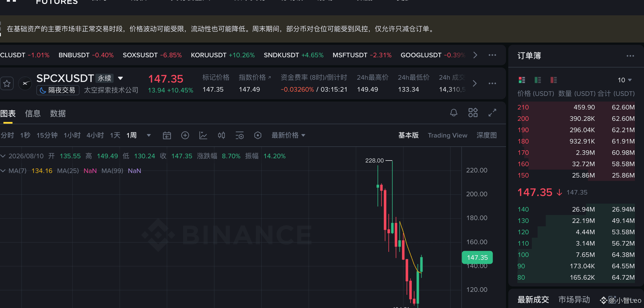Switch to the 信息 tab
Viewport: 644px width, 308px height.
coord(33,113)
